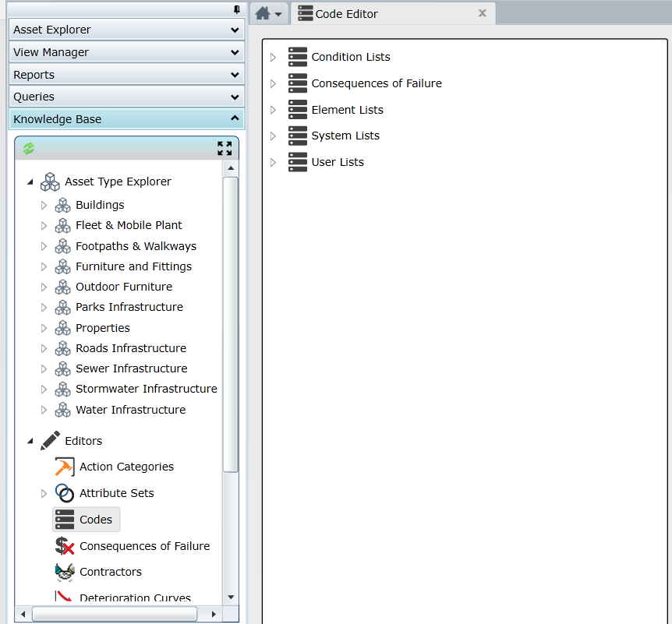Viewport: 672px width, 624px height.
Task: Click the Consequences of Failure dollar icon
Action: point(65,546)
